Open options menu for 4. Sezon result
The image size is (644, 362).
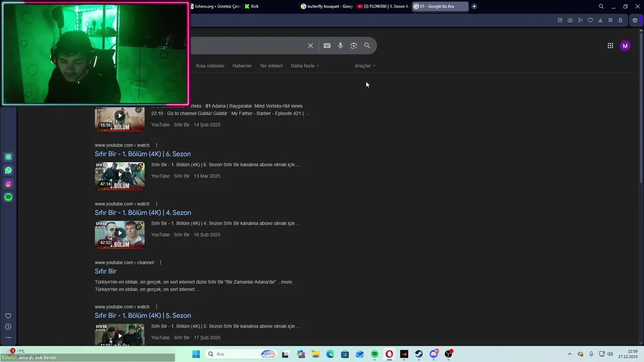tap(156, 204)
